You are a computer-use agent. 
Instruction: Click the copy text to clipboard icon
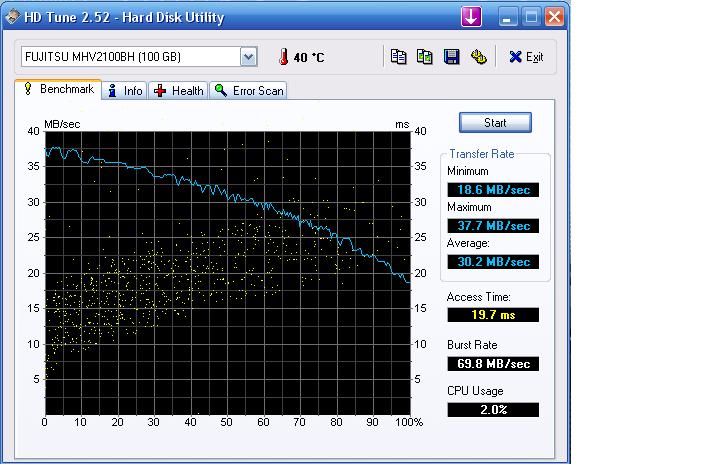[x=399, y=57]
